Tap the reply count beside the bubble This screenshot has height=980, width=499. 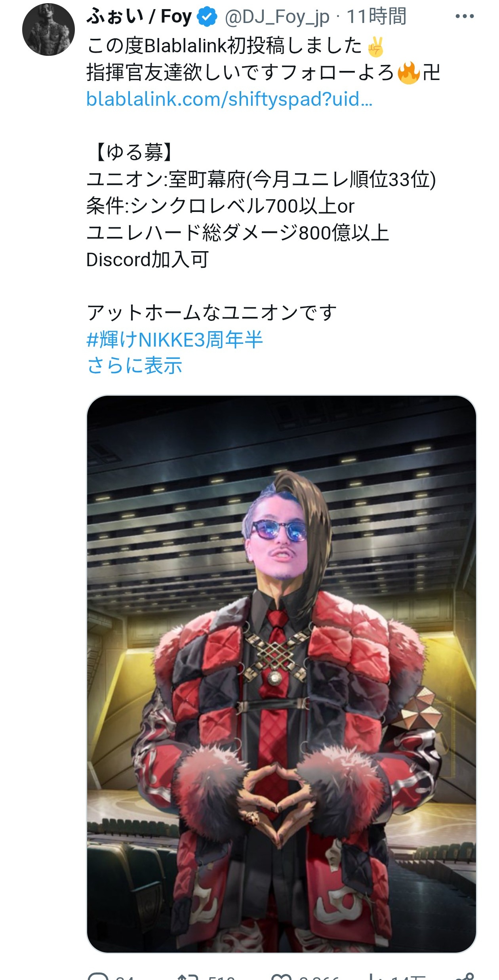(124, 977)
